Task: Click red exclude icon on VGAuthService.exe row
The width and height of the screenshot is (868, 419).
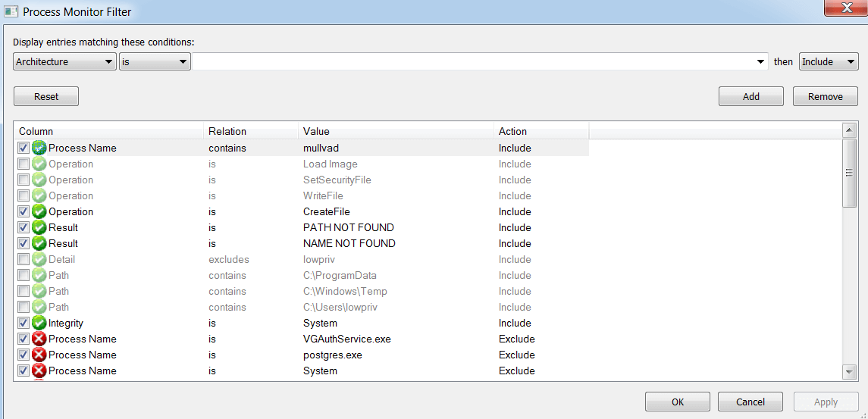Action: 39,339
